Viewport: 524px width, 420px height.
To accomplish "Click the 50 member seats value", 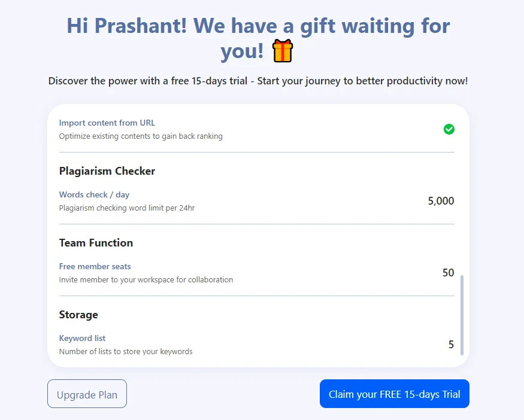I will [x=448, y=273].
